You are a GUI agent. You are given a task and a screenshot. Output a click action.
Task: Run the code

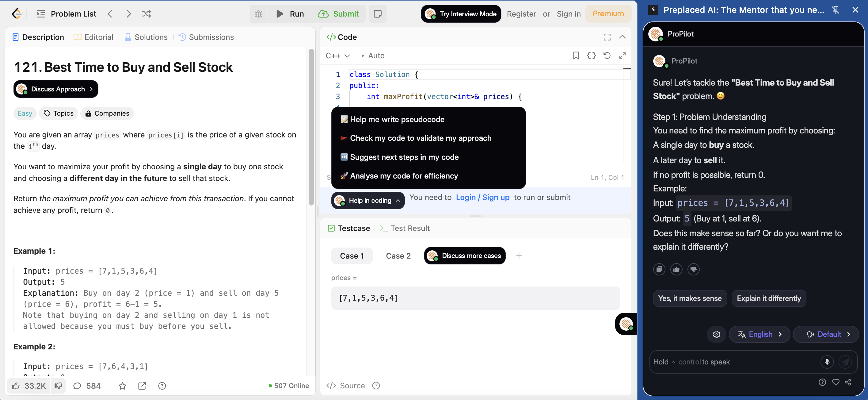[x=290, y=14]
